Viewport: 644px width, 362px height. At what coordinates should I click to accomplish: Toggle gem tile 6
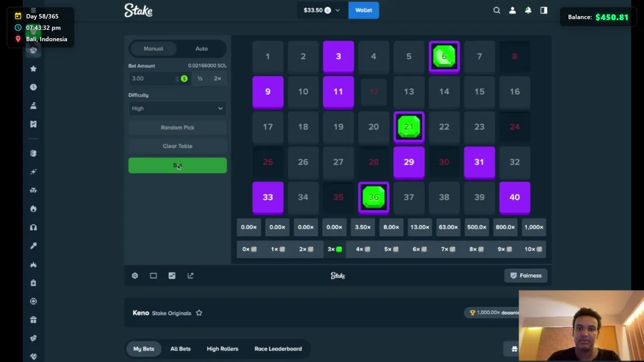pos(444,56)
